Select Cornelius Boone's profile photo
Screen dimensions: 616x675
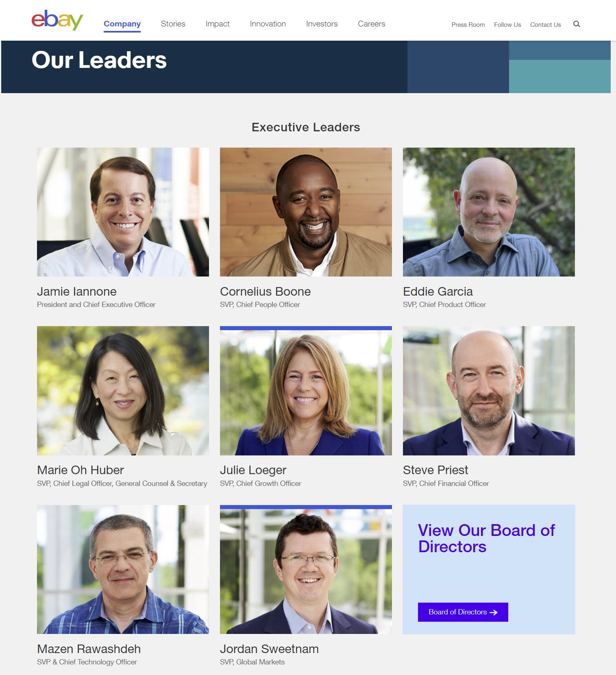coord(306,212)
